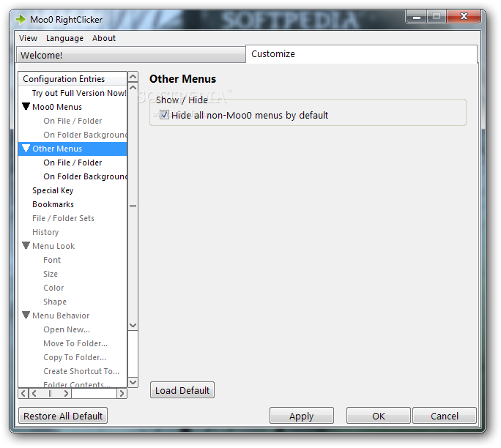Click the Load Default button
Screen dimensions: 501x448
tap(182, 390)
